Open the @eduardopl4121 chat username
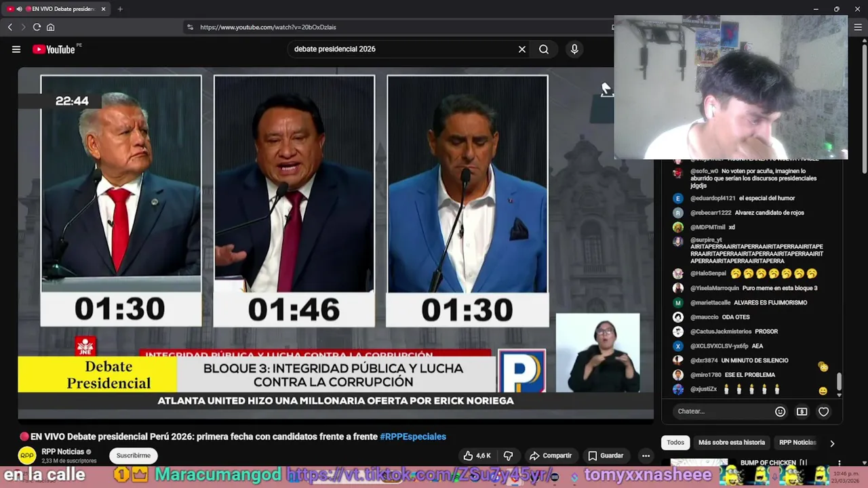The width and height of the screenshot is (868, 488). pos(713,199)
